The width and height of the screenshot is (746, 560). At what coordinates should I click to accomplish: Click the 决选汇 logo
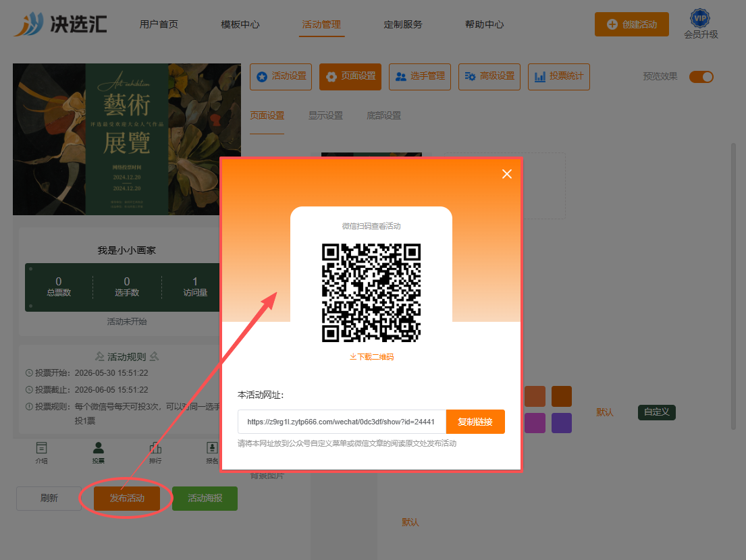(x=60, y=24)
